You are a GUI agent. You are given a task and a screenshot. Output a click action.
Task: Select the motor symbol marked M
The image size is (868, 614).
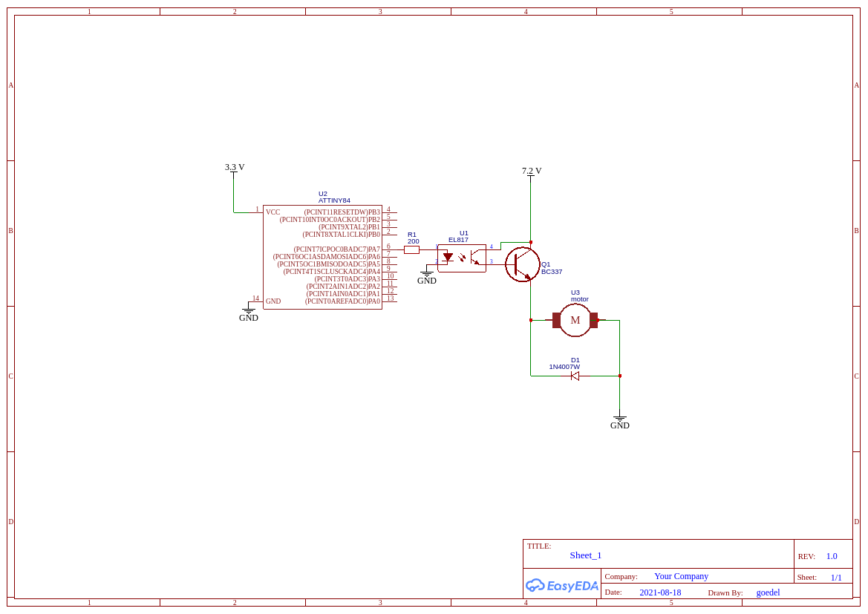575,320
